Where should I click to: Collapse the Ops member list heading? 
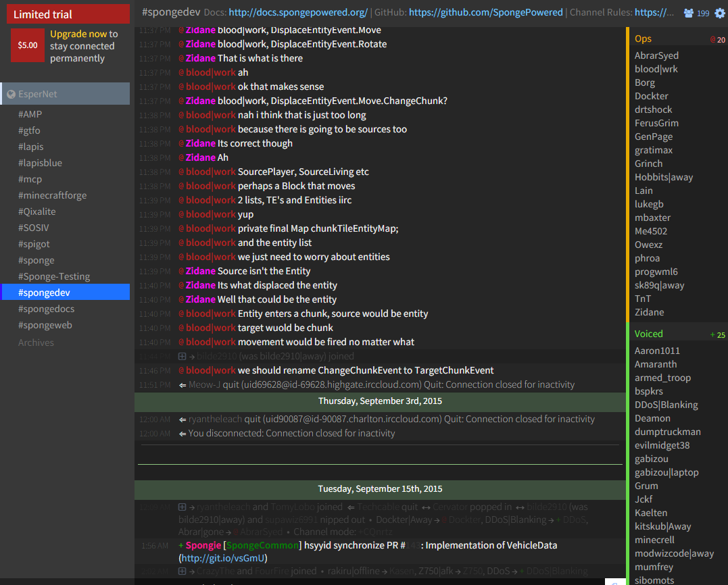[x=643, y=39]
